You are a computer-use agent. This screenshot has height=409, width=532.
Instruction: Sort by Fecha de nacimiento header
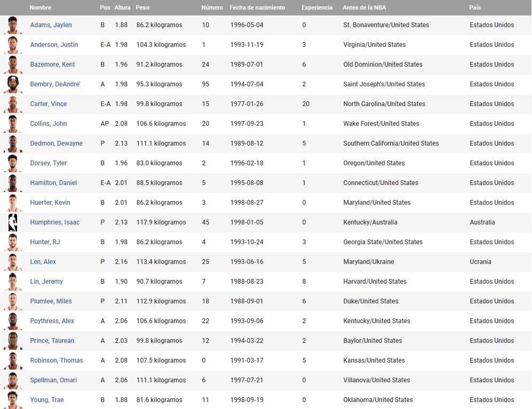pyautogui.click(x=257, y=7)
